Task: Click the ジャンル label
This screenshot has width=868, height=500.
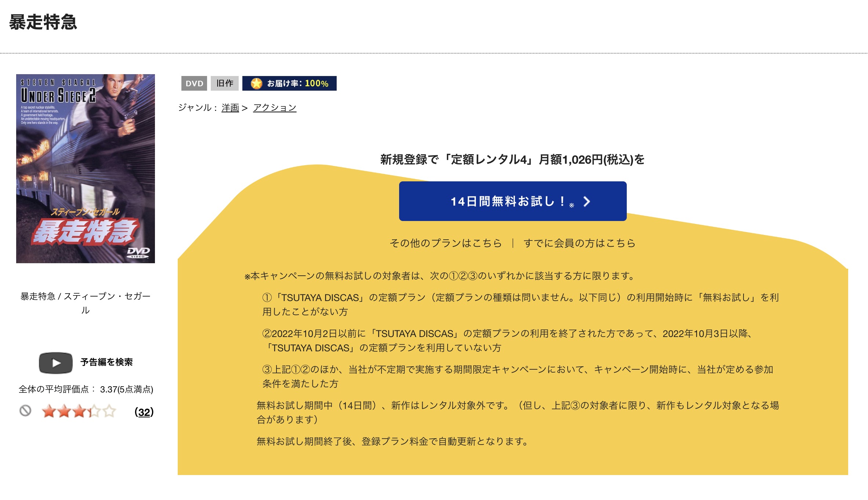Action: coord(198,108)
